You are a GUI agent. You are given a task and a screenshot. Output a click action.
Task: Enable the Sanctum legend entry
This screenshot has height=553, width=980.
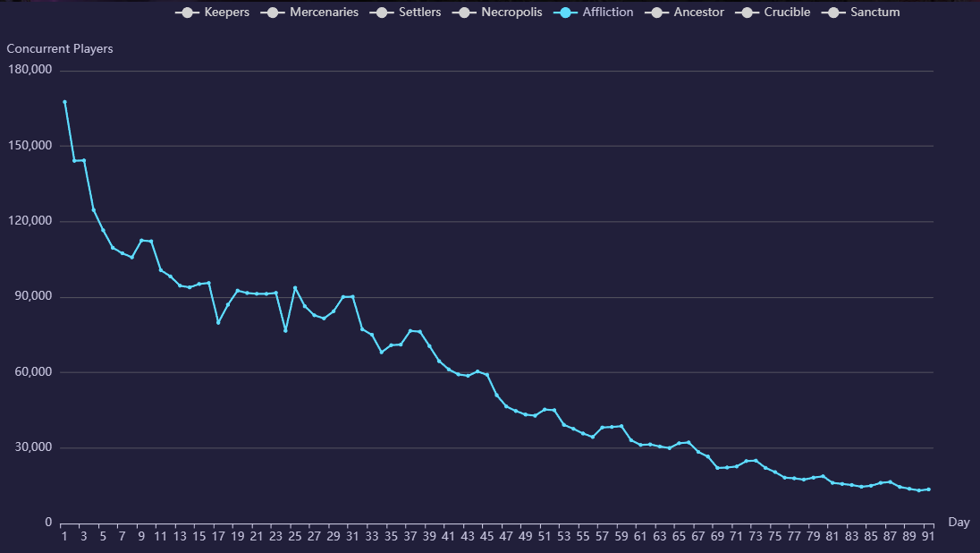[x=860, y=12]
